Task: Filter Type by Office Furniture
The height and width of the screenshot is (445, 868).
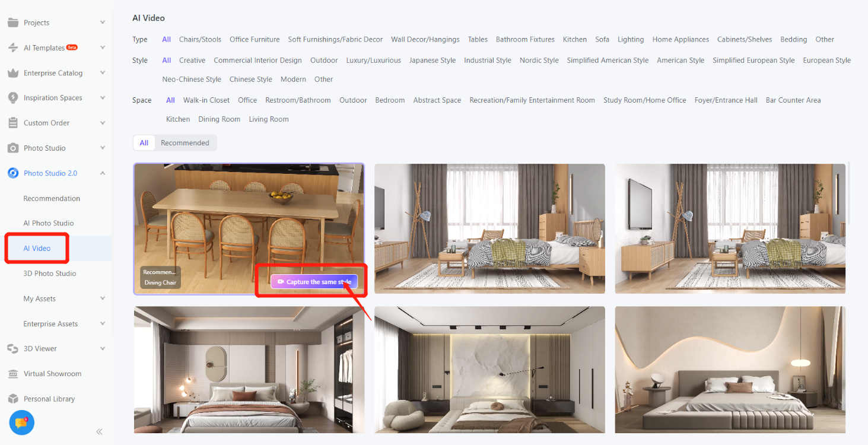Action: coord(255,39)
